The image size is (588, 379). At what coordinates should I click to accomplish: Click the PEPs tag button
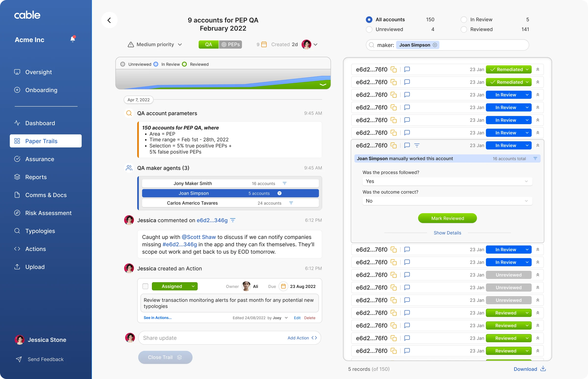coord(231,45)
